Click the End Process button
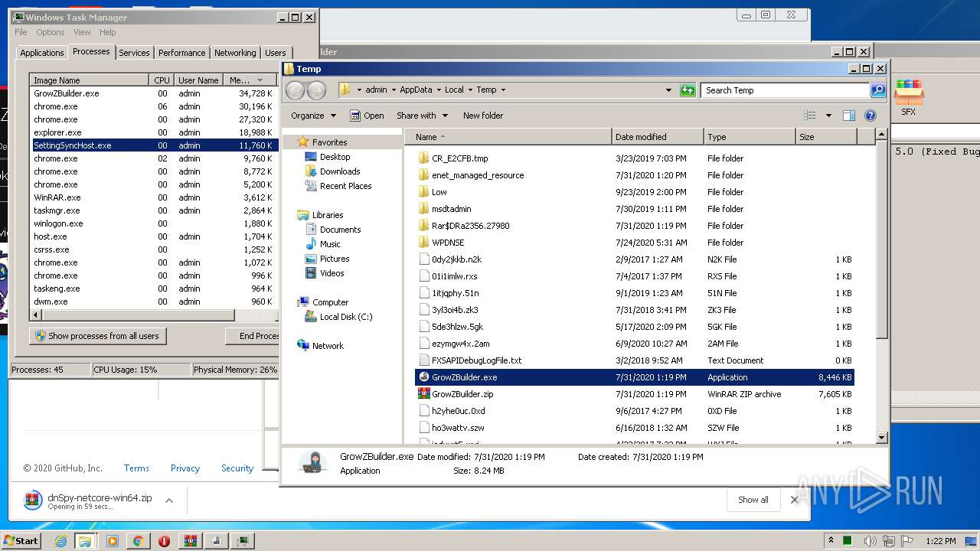This screenshot has height=551, width=980. 253,336
